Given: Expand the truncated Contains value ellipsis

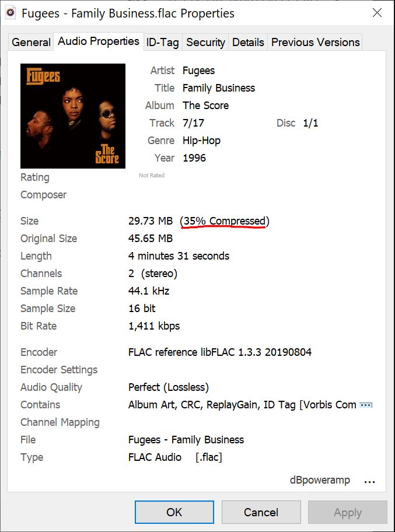Looking at the screenshot, I should [x=366, y=405].
